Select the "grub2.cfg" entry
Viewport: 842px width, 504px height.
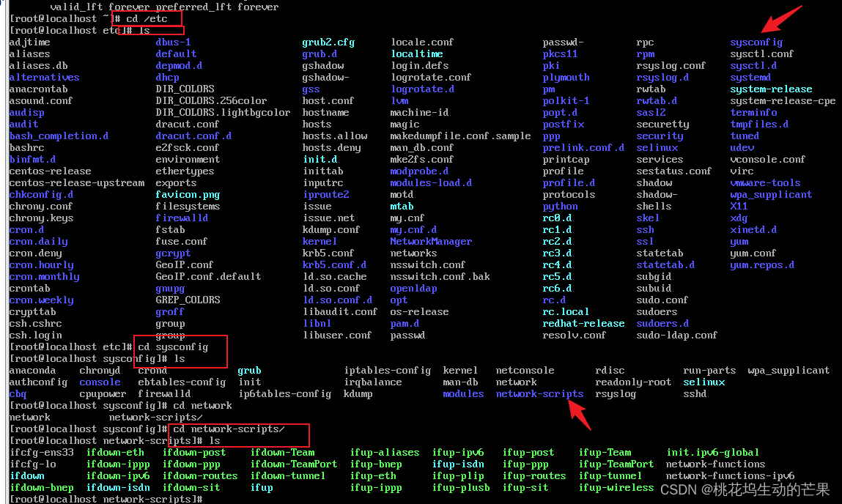coord(328,42)
